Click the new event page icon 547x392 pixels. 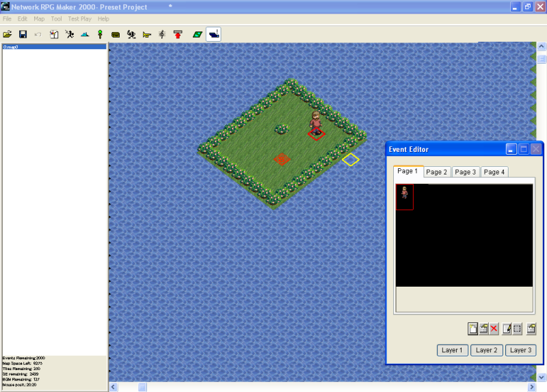click(472, 329)
